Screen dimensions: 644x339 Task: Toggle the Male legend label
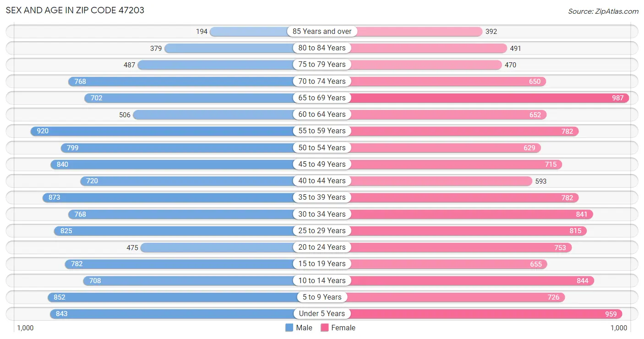pyautogui.click(x=304, y=328)
